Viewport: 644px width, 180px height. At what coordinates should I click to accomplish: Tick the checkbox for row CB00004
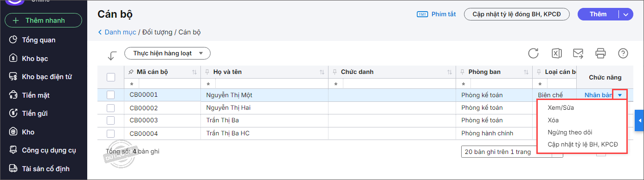(110, 133)
